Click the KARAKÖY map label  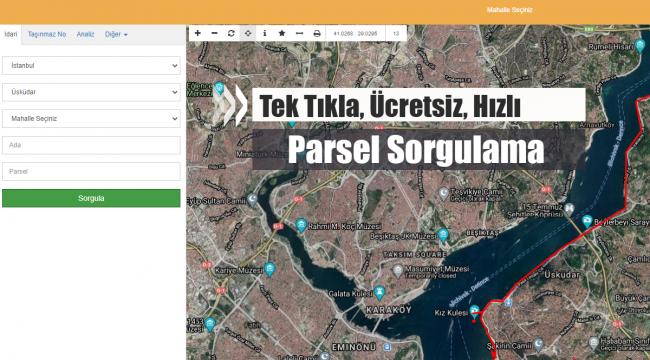(x=388, y=310)
